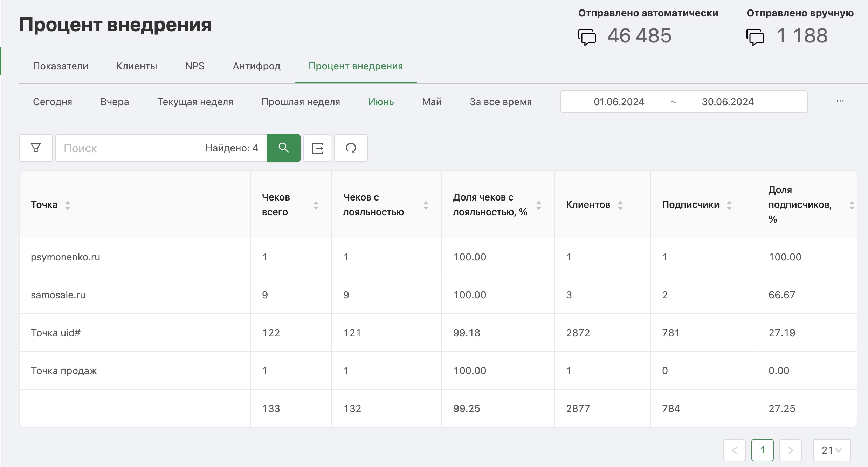Sort by Клиентов column arrows
The height and width of the screenshot is (467, 868).
point(620,205)
